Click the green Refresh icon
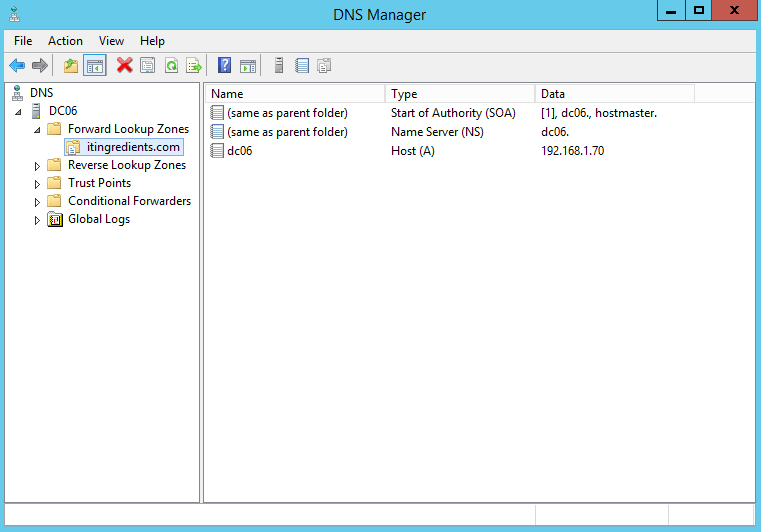 (x=171, y=66)
